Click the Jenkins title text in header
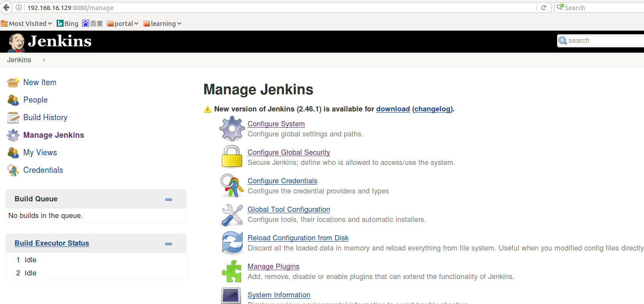Viewport: 644px width, 304px height. 60,42
